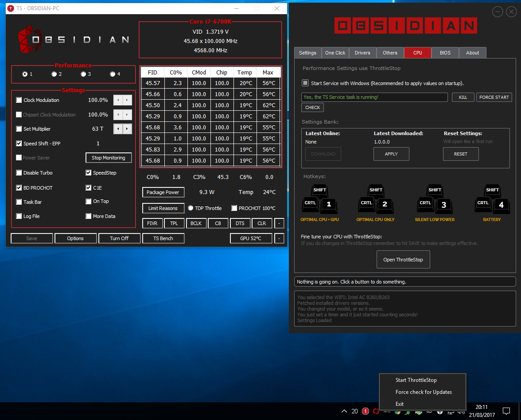Click the red T icon in ThrottleStop title bar
This screenshot has width=521, height=420.
(x=11, y=8)
